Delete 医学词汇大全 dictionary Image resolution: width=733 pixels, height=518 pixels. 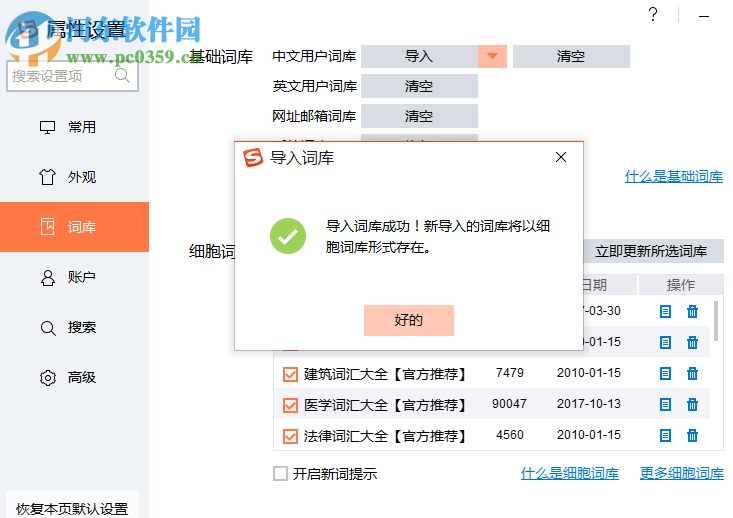692,404
